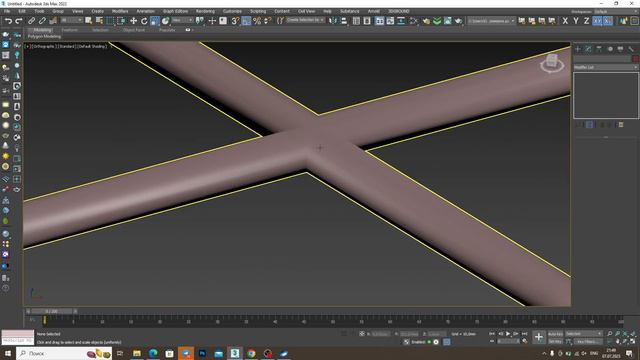Activate the Select and Place tool

click(165, 21)
